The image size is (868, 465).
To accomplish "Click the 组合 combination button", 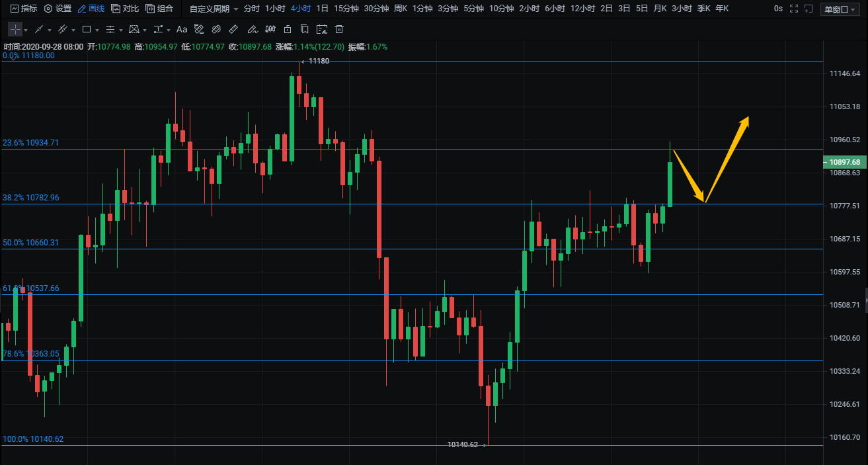I will (x=159, y=9).
